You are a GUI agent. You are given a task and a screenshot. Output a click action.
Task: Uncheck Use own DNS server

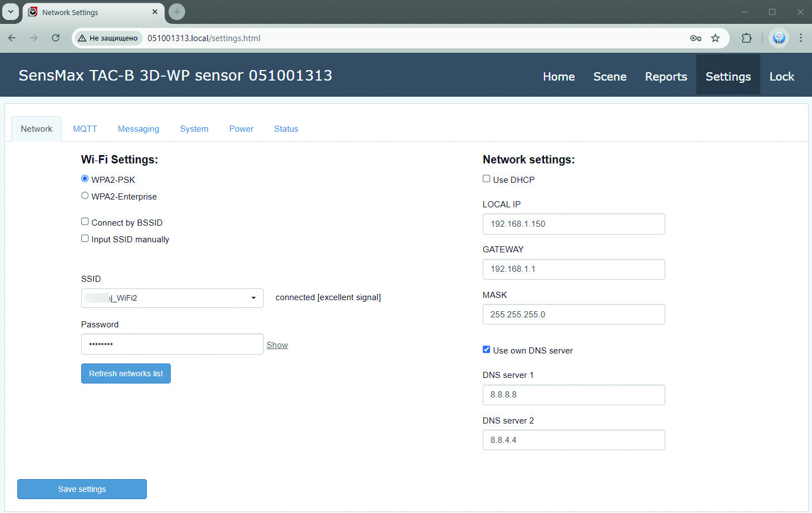pos(486,350)
